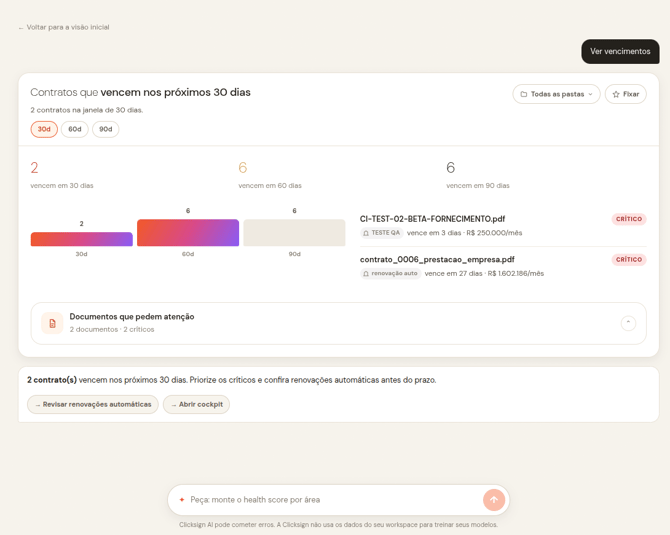The width and height of the screenshot is (670, 535).
Task: Click the red sparkle icon in the prompt box
Action: coord(182,500)
